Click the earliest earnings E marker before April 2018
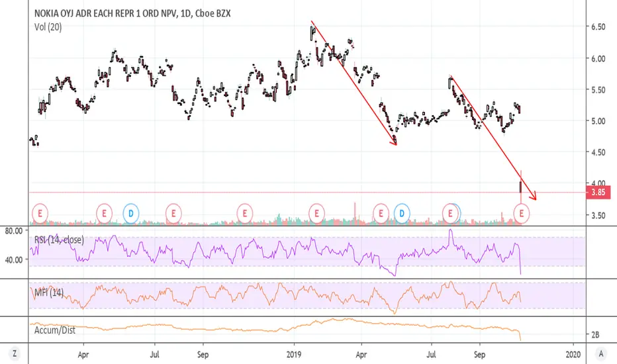 [x=40, y=213]
